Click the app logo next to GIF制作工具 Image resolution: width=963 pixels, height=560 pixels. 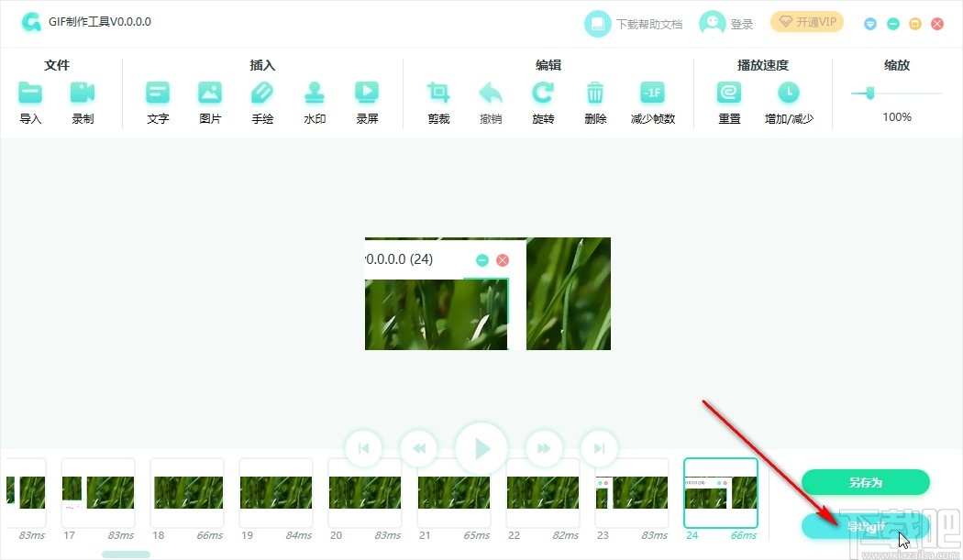30,22
